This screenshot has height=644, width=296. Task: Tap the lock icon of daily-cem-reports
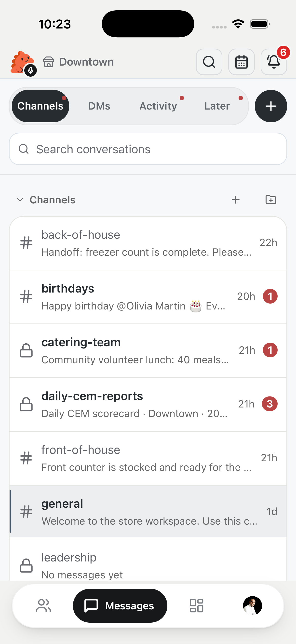tap(26, 404)
